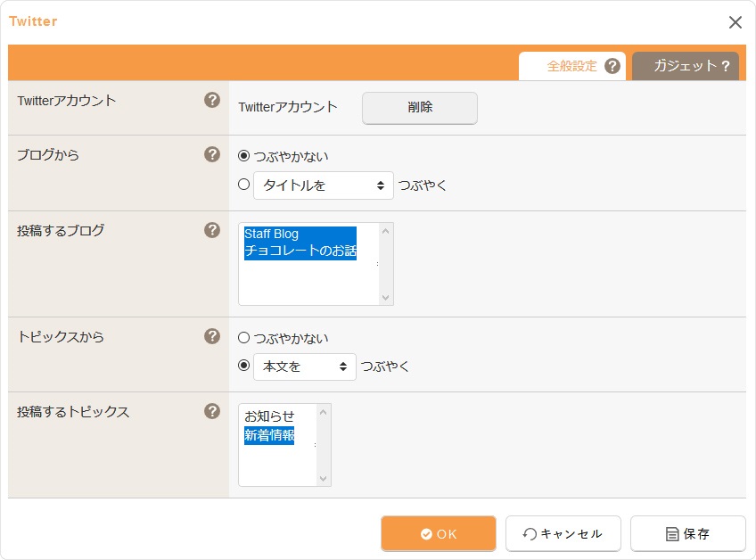
Task: Select 新着情報 in topics list
Action: pyautogui.click(x=269, y=435)
